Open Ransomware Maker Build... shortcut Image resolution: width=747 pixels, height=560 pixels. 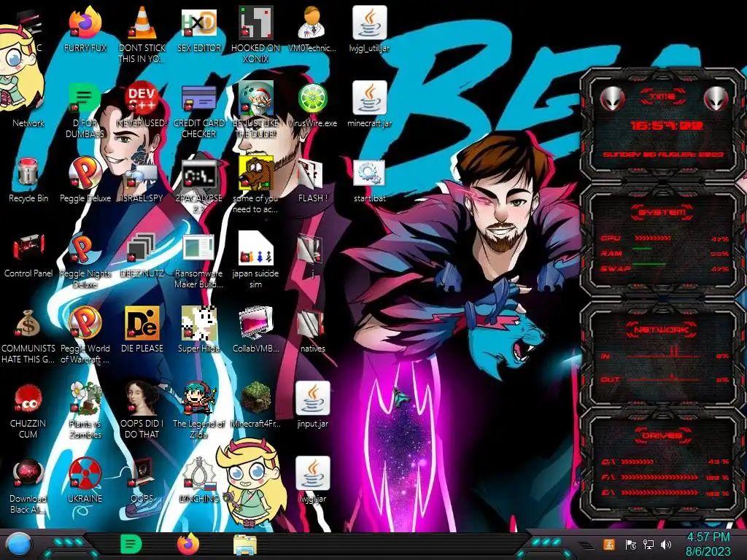coord(198,248)
